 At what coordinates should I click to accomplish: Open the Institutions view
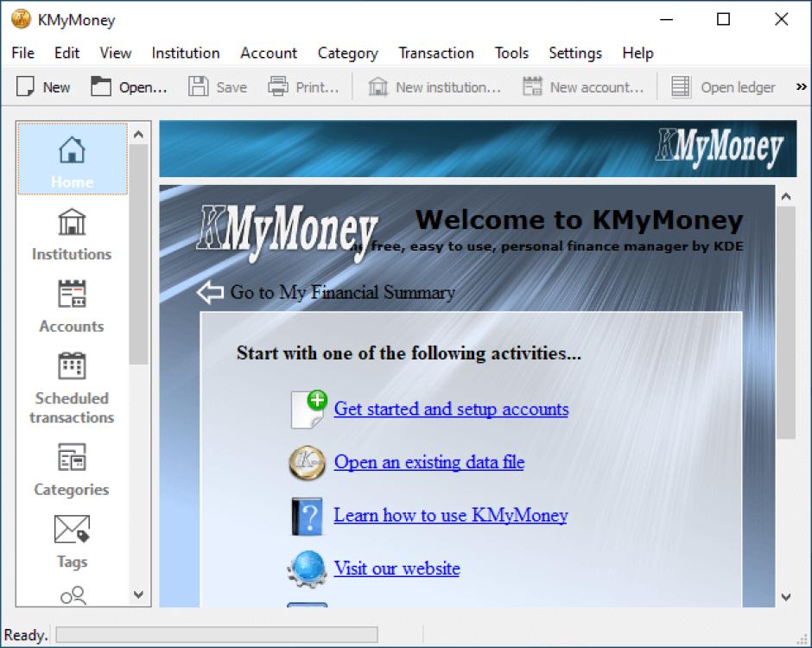click(72, 233)
